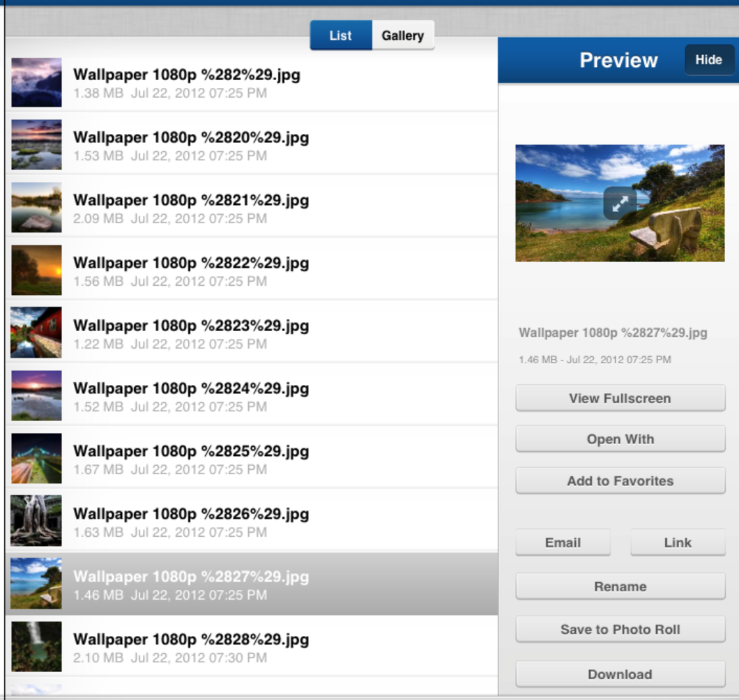The height and width of the screenshot is (700, 739).
Task: Select file name Wallpaper 1080p %2823%29.jpg
Action: click(191, 326)
